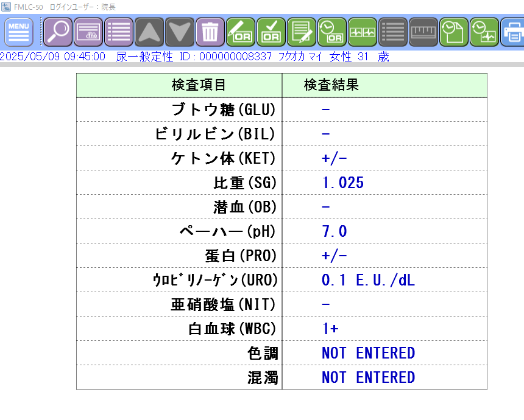
Task: Click the patient ID 000000008337
Action: click(x=235, y=57)
